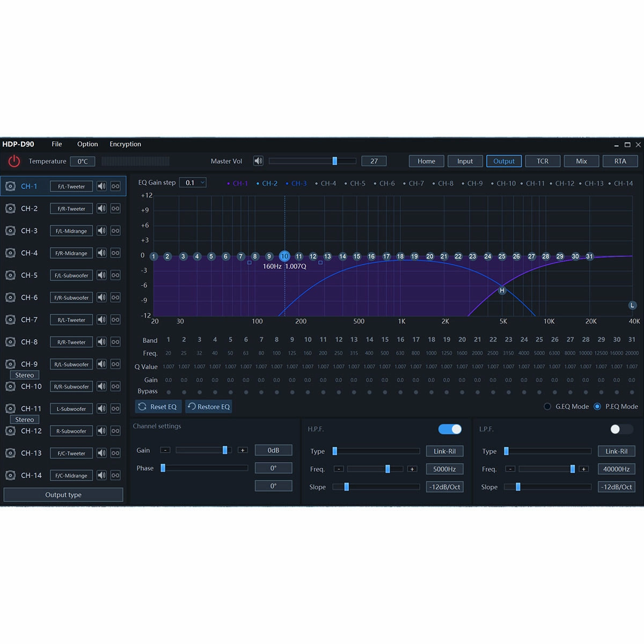Click the Master Vol slider
Viewport: 644px width, 644px height.
312,161
